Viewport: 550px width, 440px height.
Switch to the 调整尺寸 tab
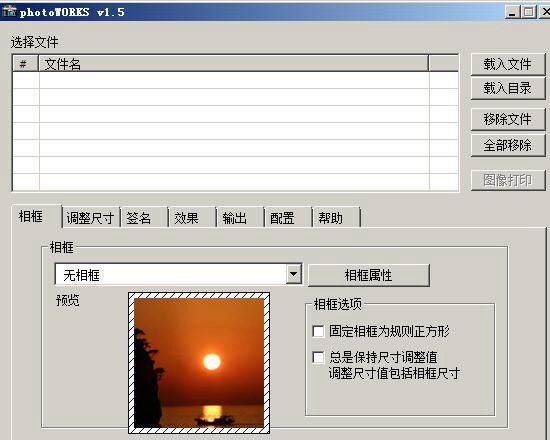[90, 218]
